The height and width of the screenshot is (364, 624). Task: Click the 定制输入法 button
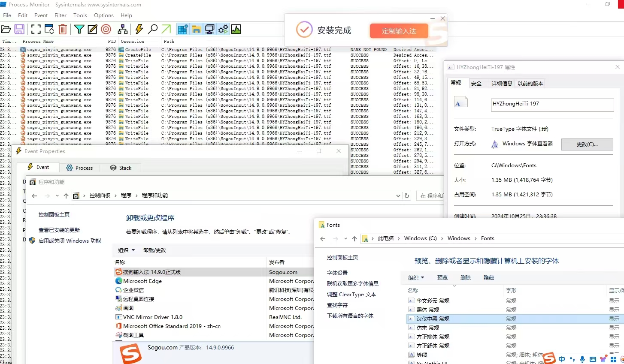coord(399,31)
